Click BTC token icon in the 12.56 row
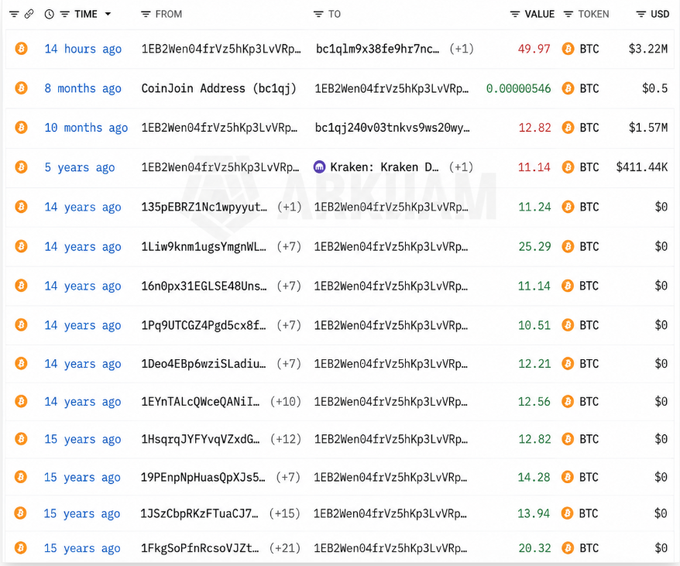The height and width of the screenshot is (566, 680). [568, 402]
